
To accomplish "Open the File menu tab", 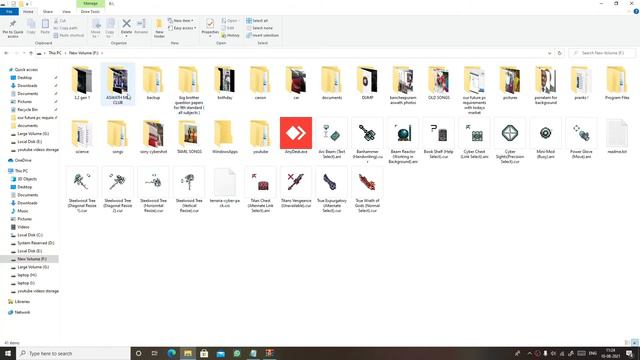I will (9, 11).
